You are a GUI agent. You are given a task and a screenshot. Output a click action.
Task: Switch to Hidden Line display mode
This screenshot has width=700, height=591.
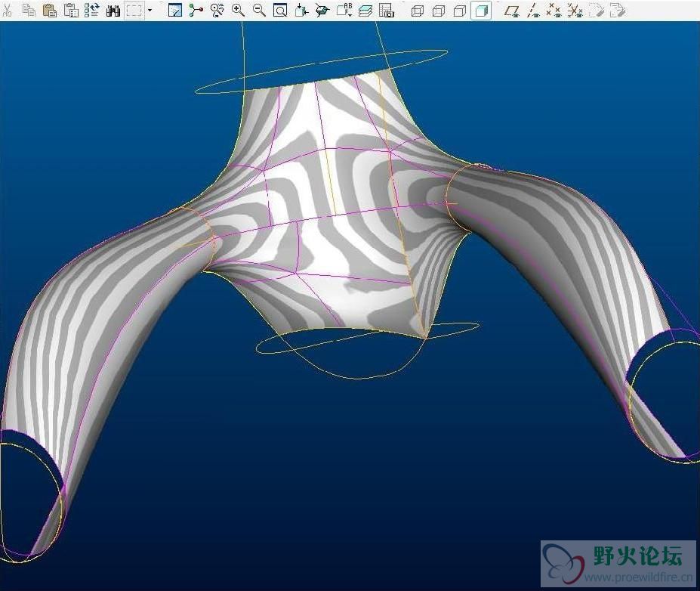coord(439,11)
